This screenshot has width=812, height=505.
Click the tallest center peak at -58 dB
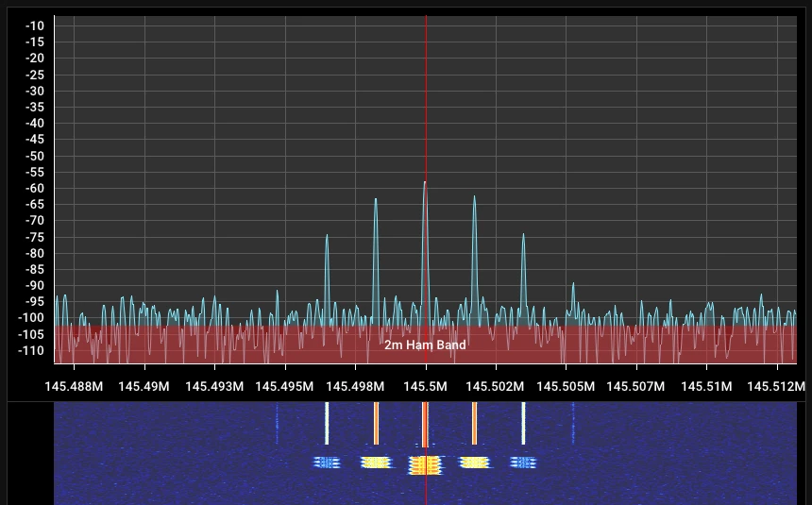pyautogui.click(x=425, y=183)
